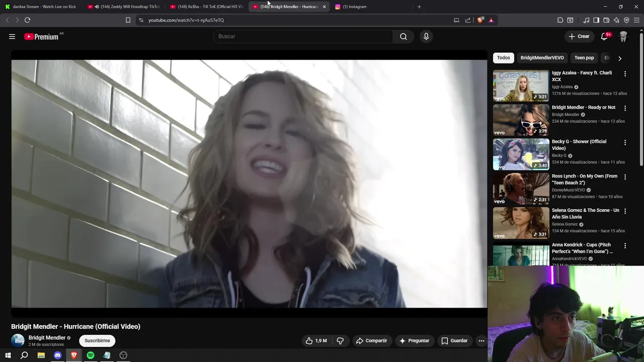This screenshot has width=644, height=362.
Task: Open Becky G Shower thumbnail
Action: 521,154
